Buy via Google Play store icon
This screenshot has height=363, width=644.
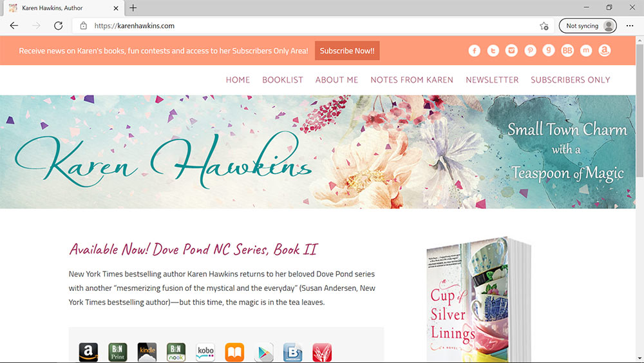[264, 352]
